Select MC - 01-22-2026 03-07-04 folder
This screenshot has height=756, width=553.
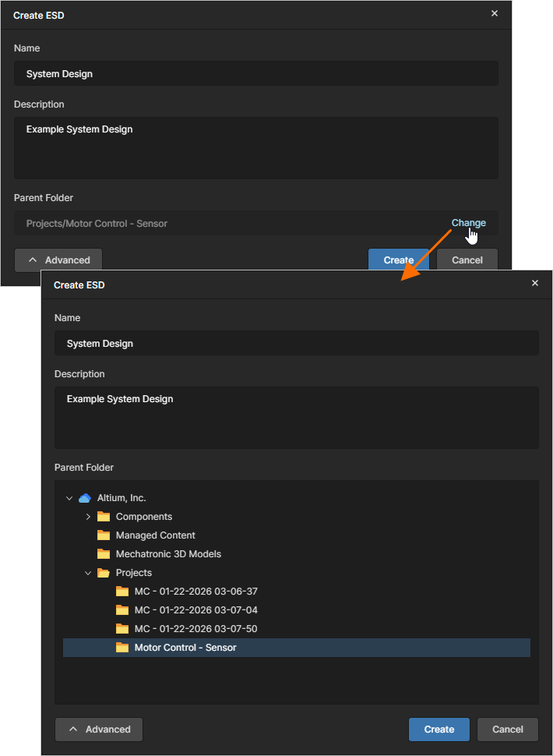195,610
